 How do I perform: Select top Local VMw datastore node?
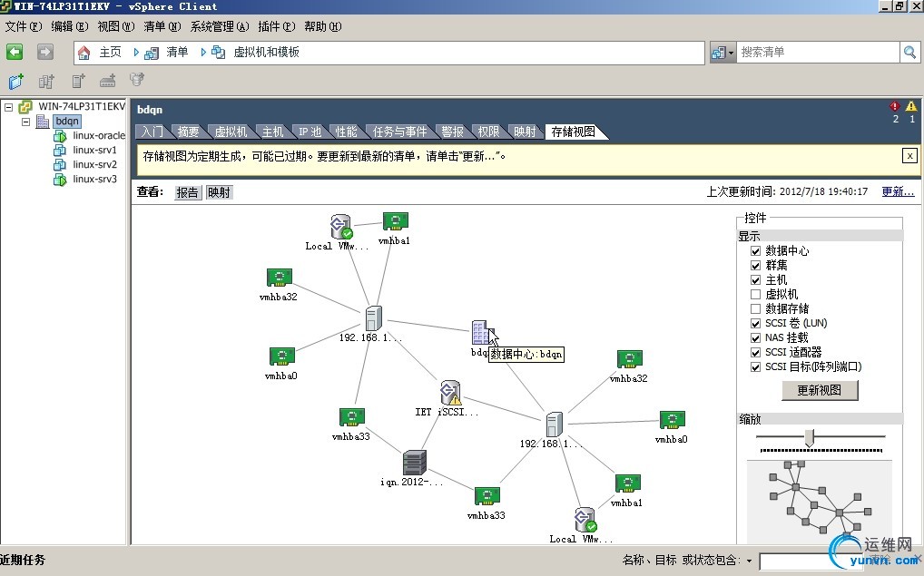(x=340, y=226)
